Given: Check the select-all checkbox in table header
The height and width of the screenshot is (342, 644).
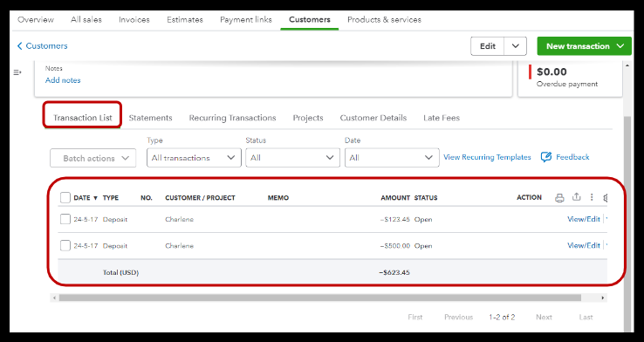Looking at the screenshot, I should coord(65,198).
